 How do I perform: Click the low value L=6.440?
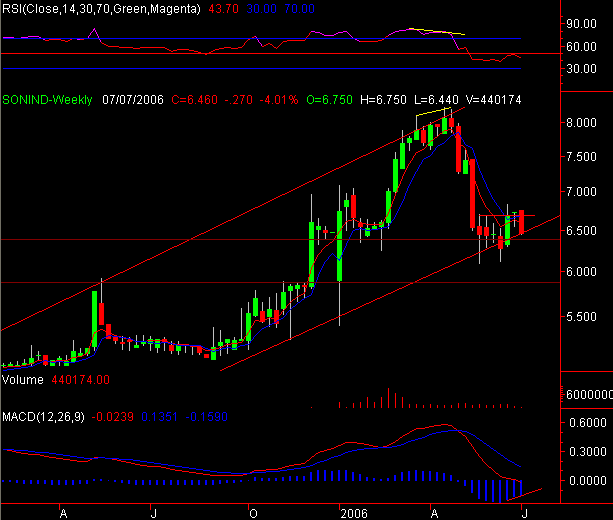pyautogui.click(x=436, y=100)
